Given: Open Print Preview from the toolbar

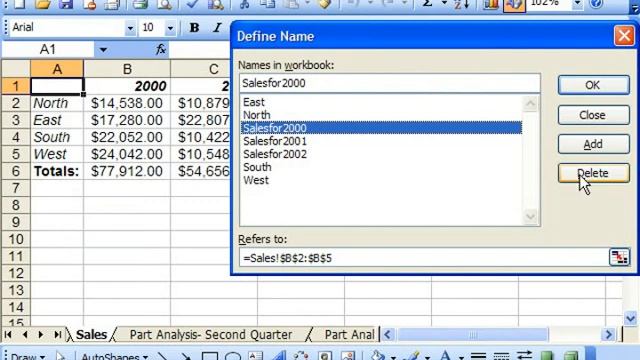Looking at the screenshot, I should click(164, 4).
